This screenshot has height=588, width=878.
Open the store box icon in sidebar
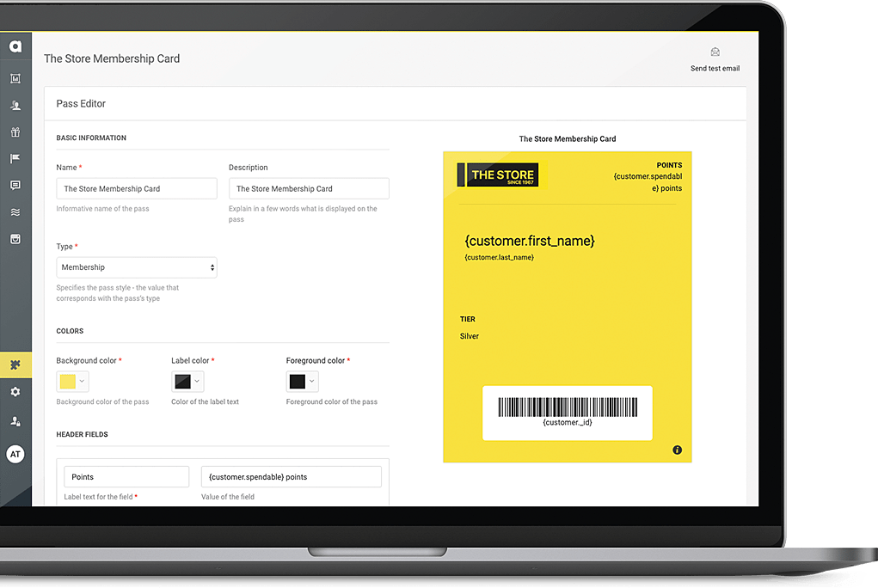(x=15, y=239)
